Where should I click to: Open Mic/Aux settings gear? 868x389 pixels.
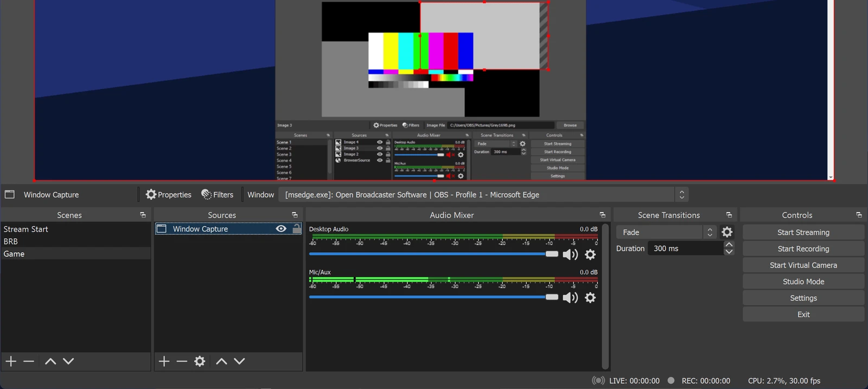click(590, 298)
